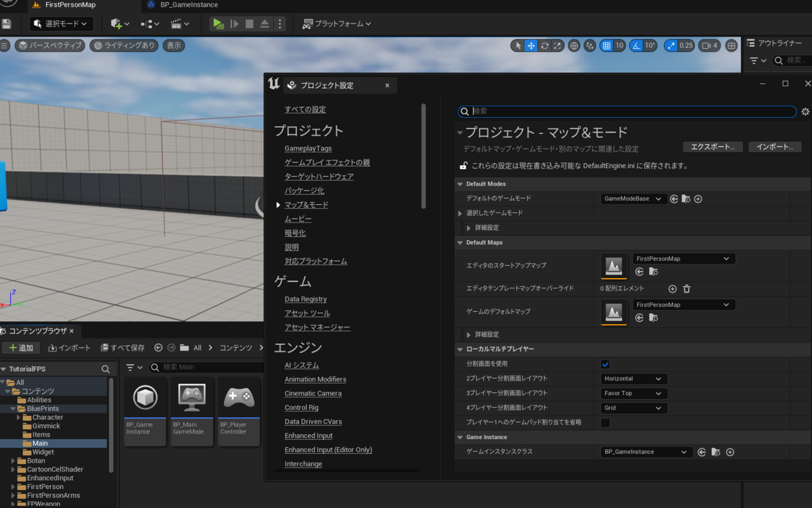Image resolution: width=812 pixels, height=508 pixels.
Task: Open the Blueprints node dropdown in toolbar
Action: coord(150,24)
